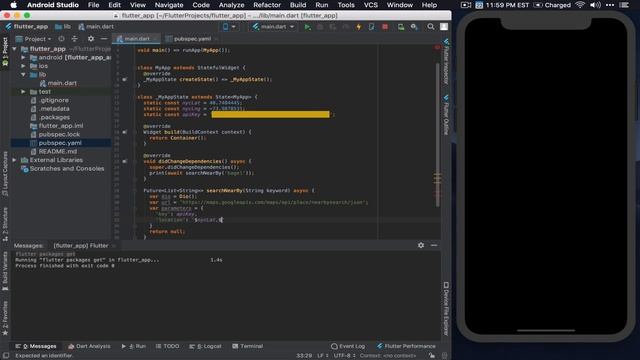
Task: Collapse the lib folder
Action: coord(23,74)
